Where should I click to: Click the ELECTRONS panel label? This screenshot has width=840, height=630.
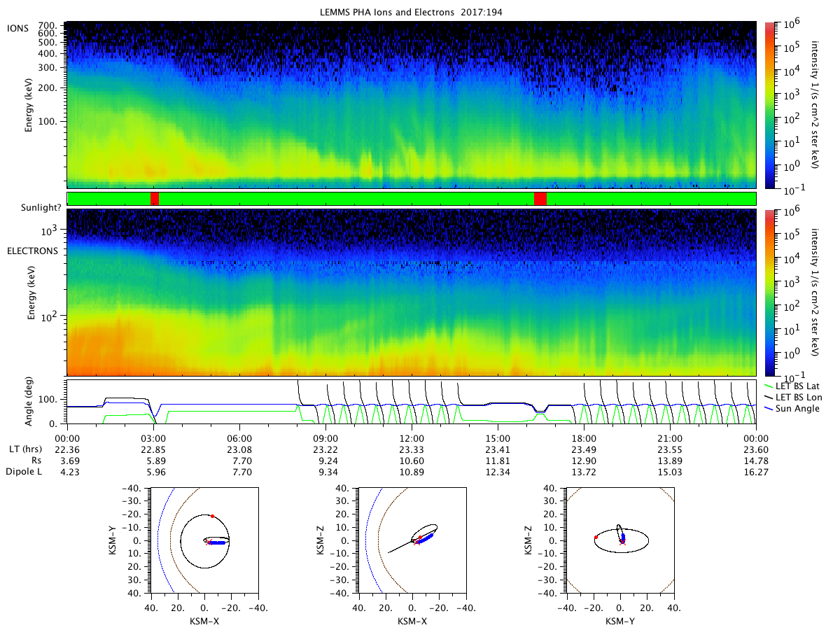tap(32, 251)
